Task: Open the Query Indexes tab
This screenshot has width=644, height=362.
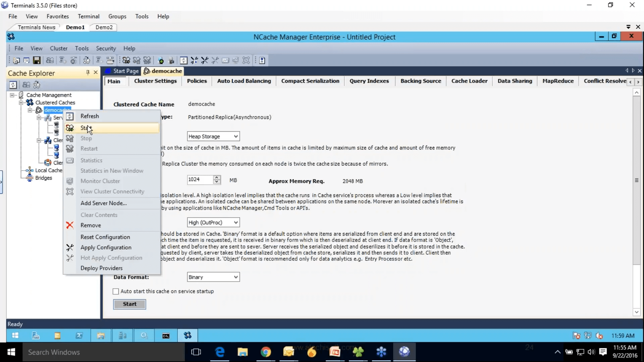Action: pos(369,81)
